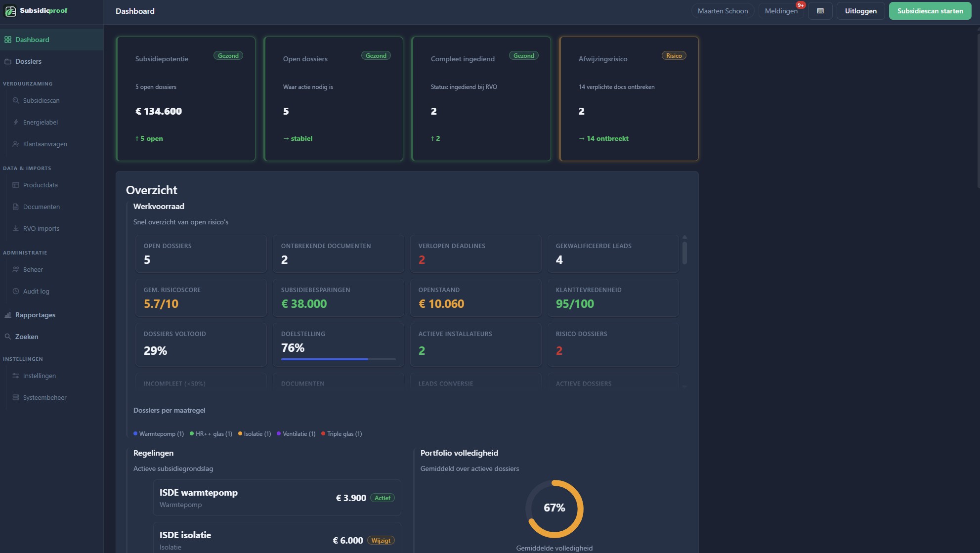Screen dimensions: 980x553
Task: Click the Subsidiebesparingen € 38.000 tile
Action: click(x=339, y=298)
